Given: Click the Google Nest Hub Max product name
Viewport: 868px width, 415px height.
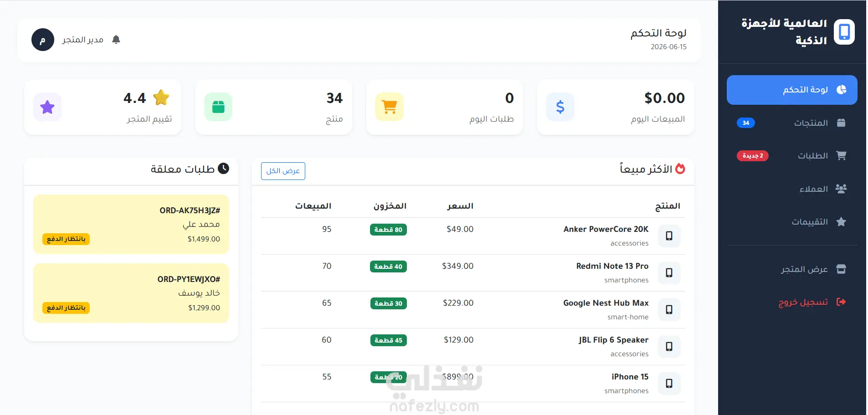Looking at the screenshot, I should pos(606,303).
